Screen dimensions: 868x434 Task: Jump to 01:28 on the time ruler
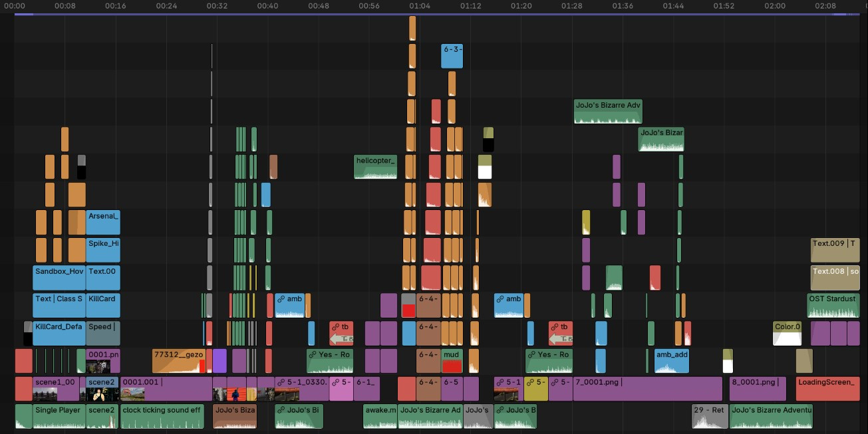[x=572, y=6]
